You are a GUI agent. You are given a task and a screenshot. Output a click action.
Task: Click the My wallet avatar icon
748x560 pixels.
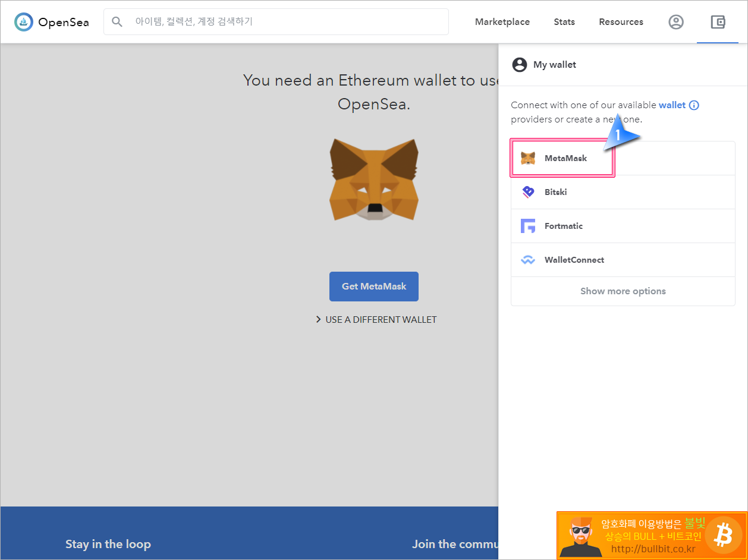520,65
